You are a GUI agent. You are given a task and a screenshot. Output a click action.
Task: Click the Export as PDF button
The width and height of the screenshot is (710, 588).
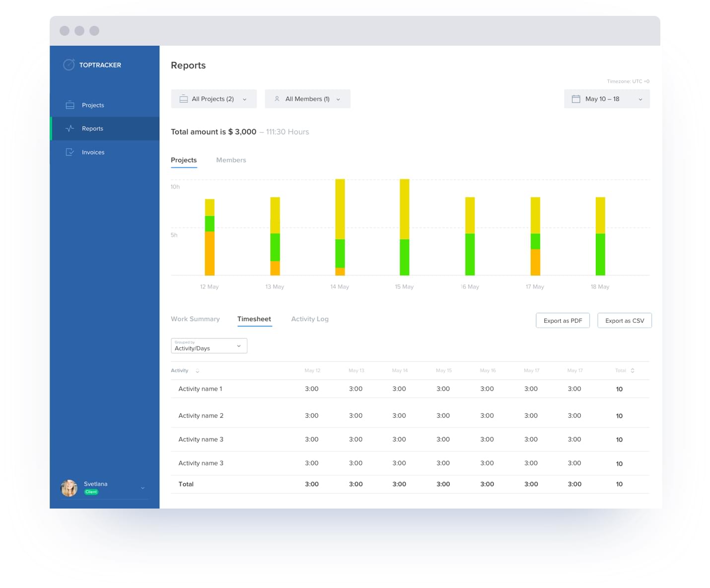coord(563,320)
